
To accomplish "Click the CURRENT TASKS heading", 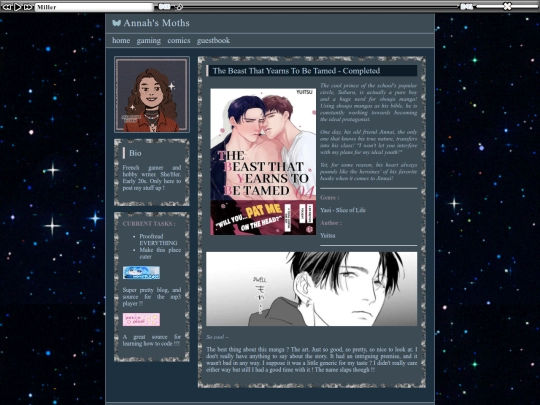I will (149, 224).
